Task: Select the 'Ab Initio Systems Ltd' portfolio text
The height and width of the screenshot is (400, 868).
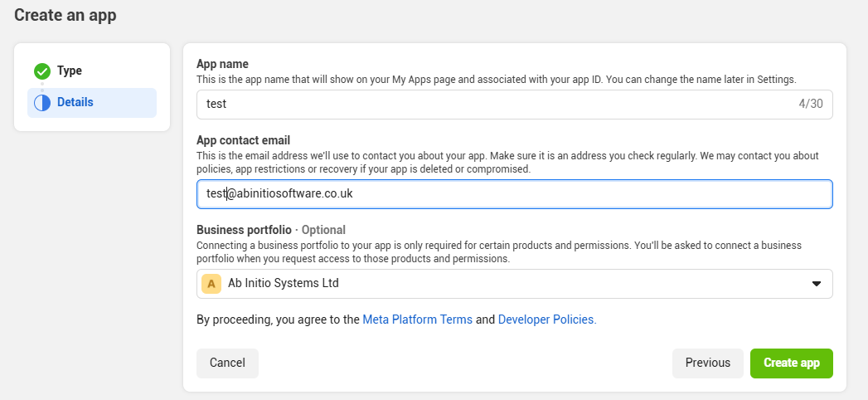Action: 284,284
